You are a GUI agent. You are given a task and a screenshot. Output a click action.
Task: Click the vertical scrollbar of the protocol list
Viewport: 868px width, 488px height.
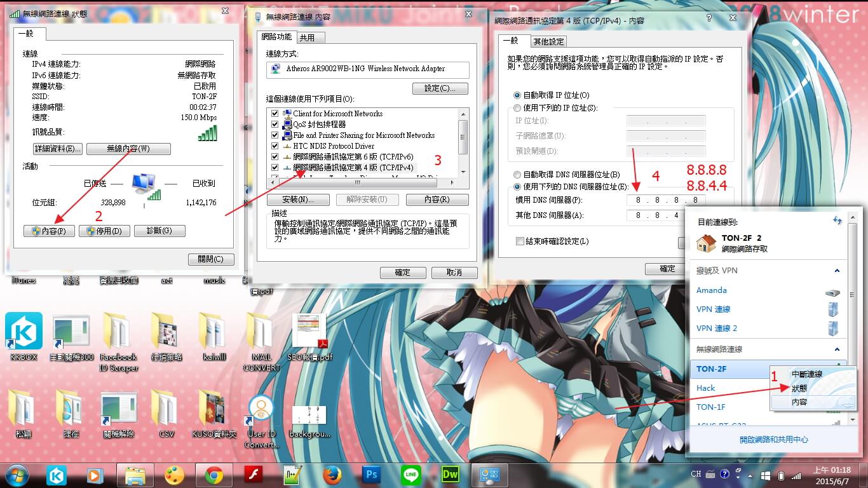pyautogui.click(x=463, y=142)
